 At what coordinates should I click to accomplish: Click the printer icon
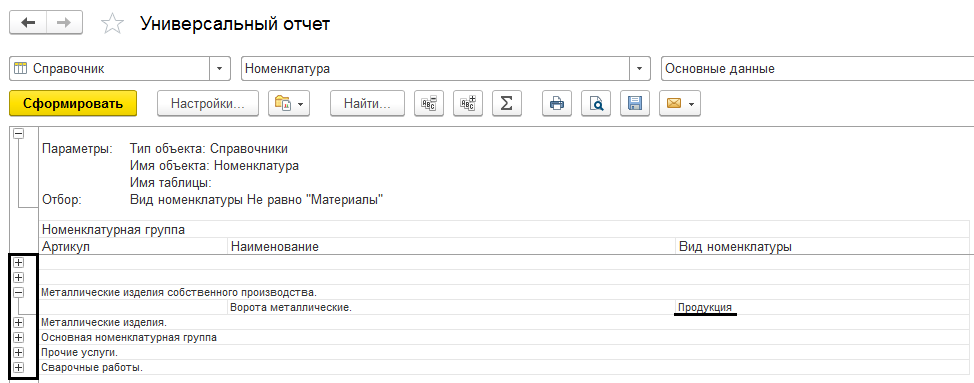pyautogui.click(x=557, y=104)
